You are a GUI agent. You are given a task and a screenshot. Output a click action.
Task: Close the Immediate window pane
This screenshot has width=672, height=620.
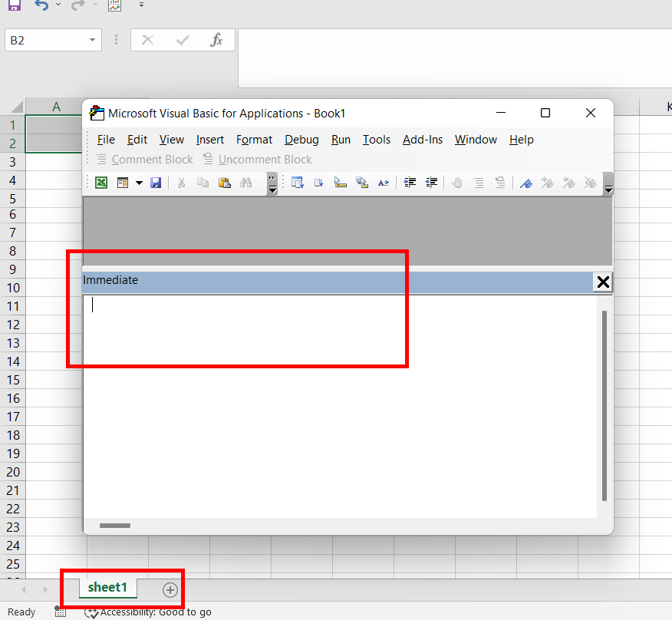603,282
